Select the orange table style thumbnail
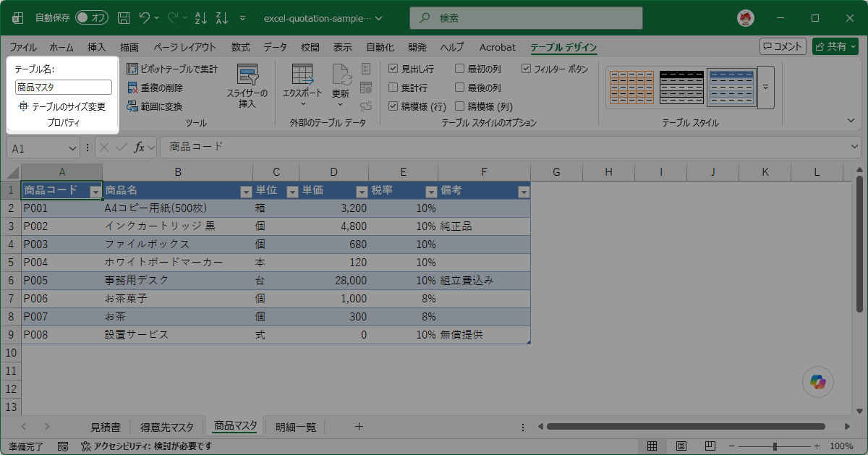 click(631, 87)
